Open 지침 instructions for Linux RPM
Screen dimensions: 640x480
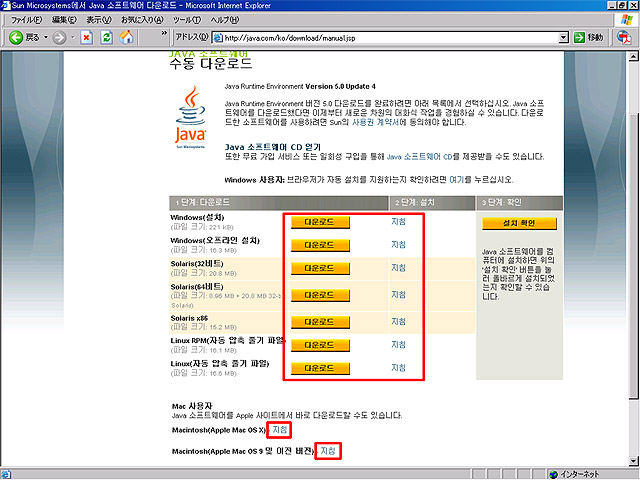(398, 344)
